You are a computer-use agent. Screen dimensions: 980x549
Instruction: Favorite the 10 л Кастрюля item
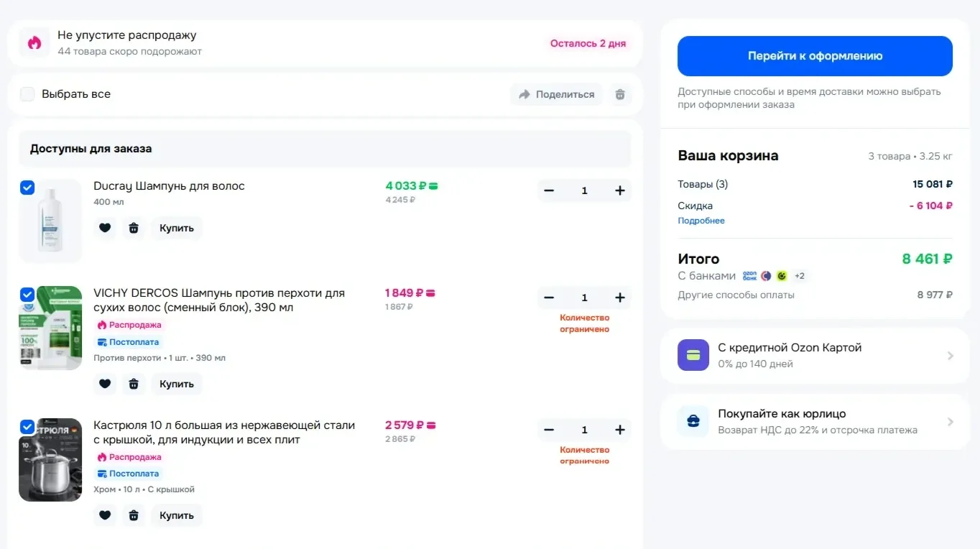click(105, 515)
